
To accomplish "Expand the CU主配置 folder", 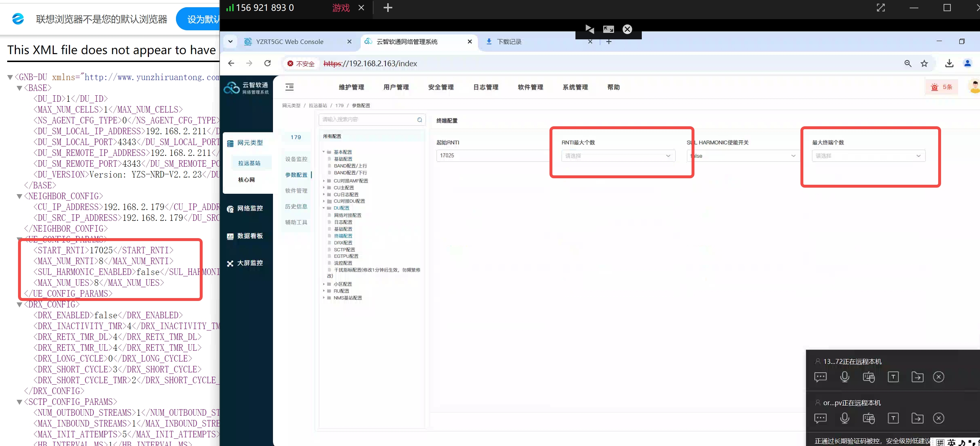I will tap(324, 188).
